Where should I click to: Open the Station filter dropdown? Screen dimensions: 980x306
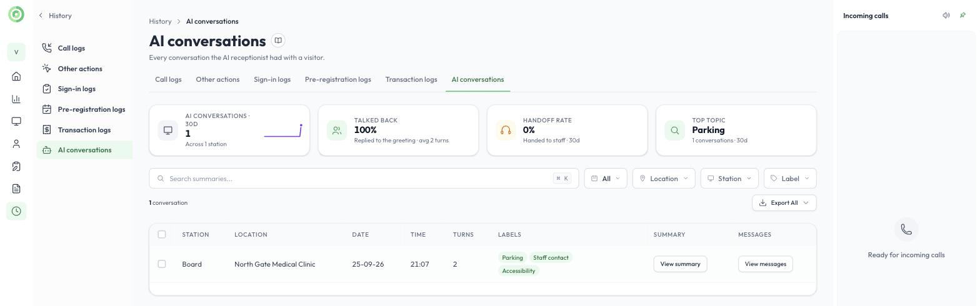point(729,179)
